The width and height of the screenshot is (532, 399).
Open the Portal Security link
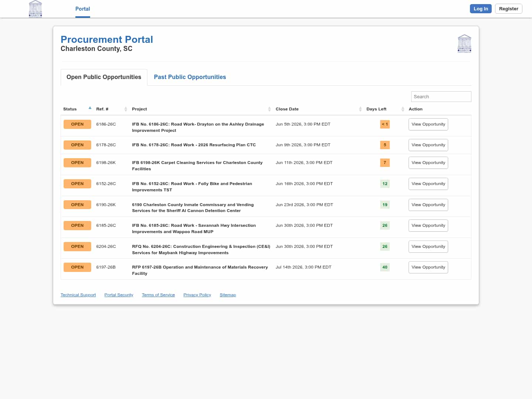pyautogui.click(x=119, y=295)
